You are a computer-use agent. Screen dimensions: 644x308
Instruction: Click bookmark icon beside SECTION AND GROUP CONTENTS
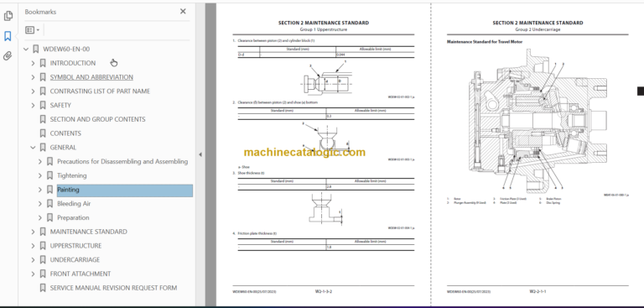coord(43,119)
